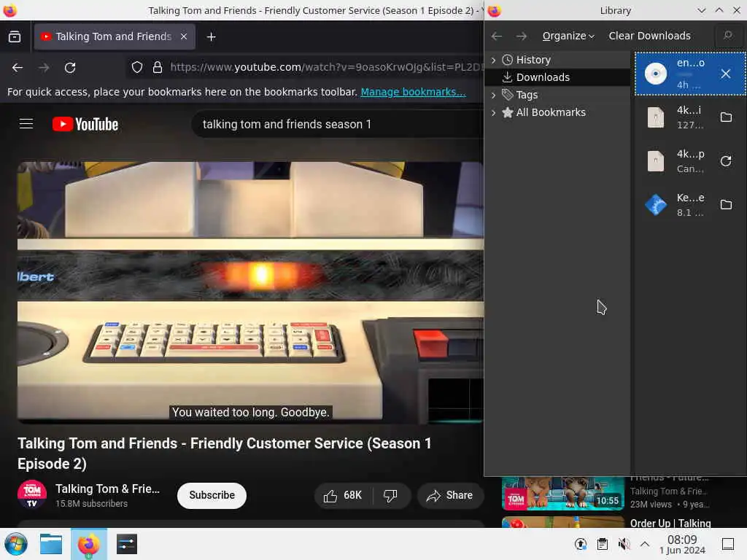747x560 pixels.
Task: Focus the YouTube search box
Action: pyautogui.click(x=338, y=124)
